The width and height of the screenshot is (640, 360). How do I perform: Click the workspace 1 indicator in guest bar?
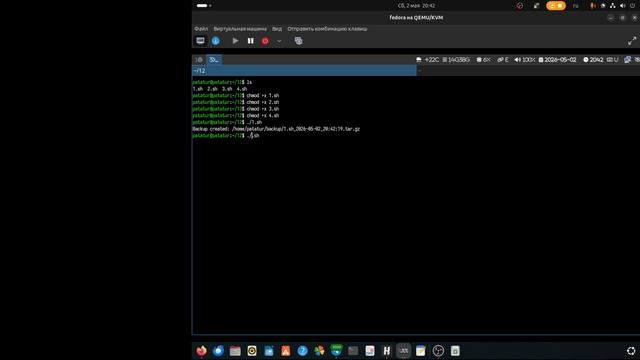(x=199, y=60)
